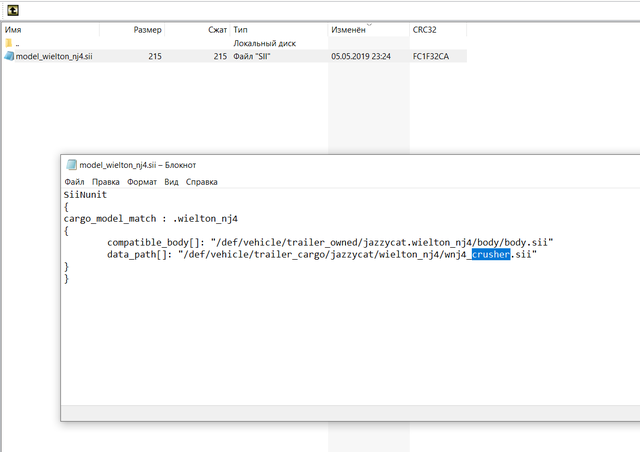The height and width of the screenshot is (452, 640).
Task: Sort list by Тип column
Action: tap(241, 30)
